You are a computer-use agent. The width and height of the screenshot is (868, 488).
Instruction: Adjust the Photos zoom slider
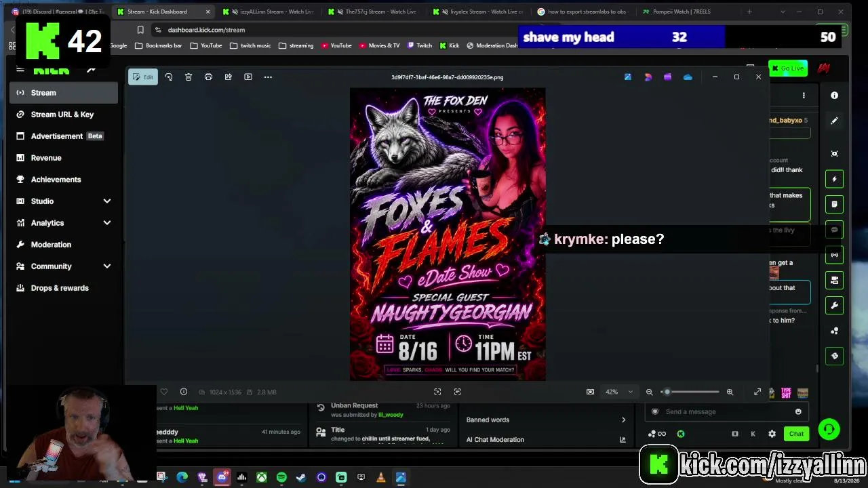click(690, 392)
